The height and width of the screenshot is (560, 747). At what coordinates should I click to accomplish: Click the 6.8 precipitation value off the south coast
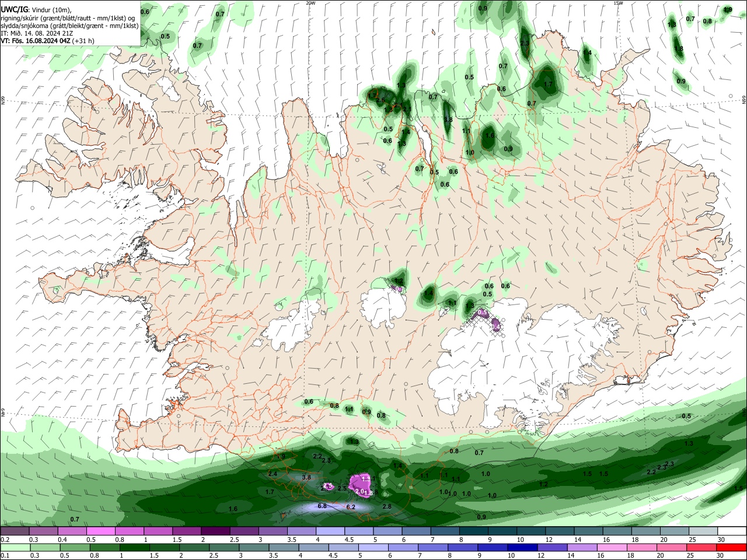322,506
